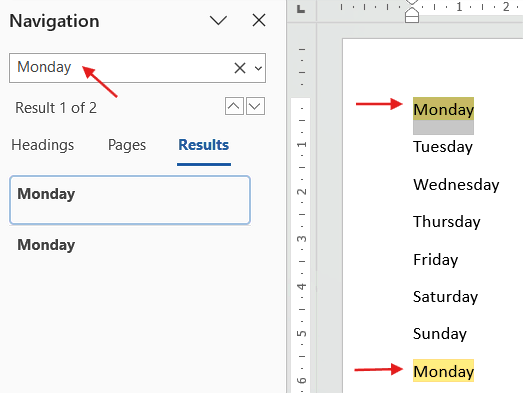523x393 pixels.
Task: Close the Navigation pane
Action: tap(259, 20)
